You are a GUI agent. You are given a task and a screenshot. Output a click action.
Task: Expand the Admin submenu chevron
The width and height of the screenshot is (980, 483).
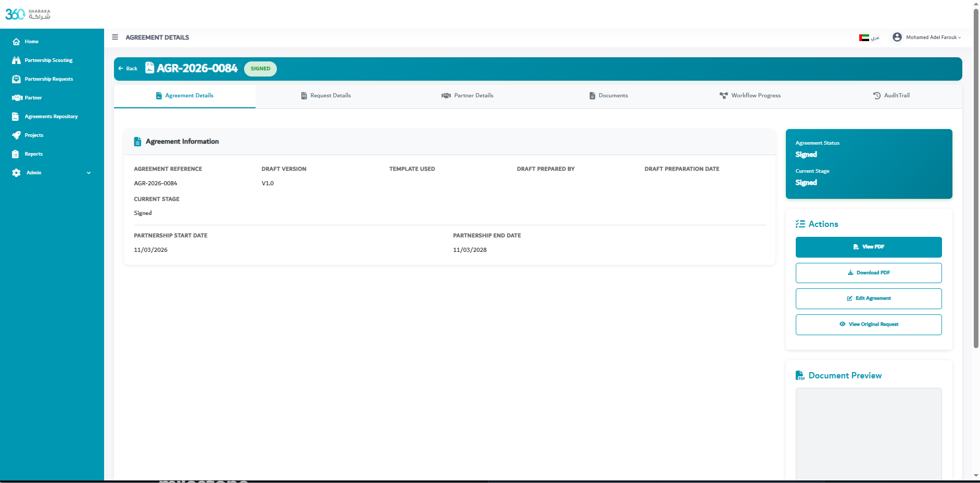(x=88, y=173)
